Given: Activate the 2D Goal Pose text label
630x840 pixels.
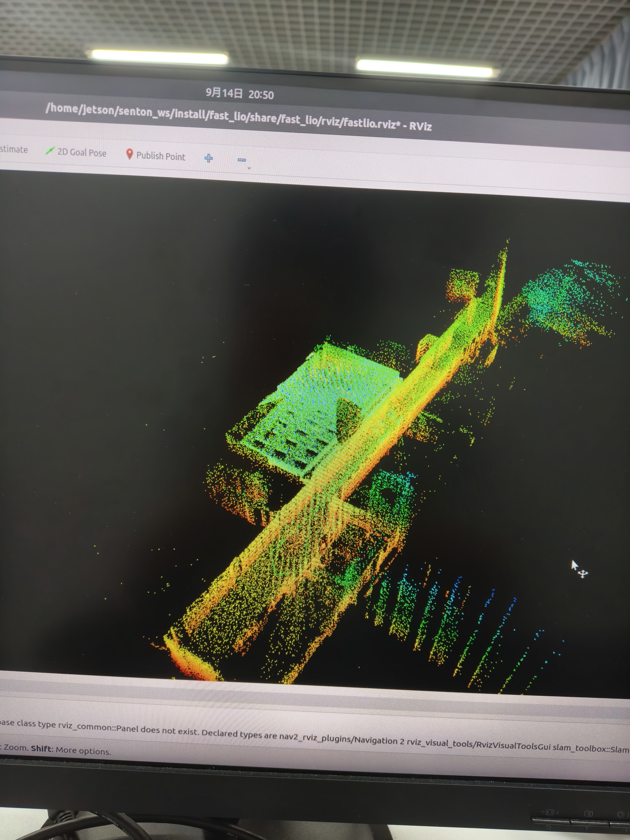Looking at the screenshot, I should click(82, 153).
